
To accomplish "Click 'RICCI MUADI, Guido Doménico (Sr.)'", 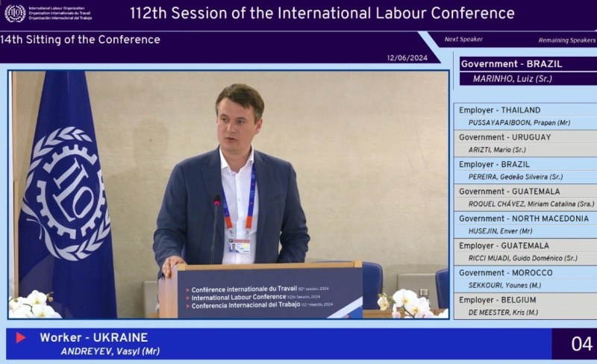I will [523, 258].
